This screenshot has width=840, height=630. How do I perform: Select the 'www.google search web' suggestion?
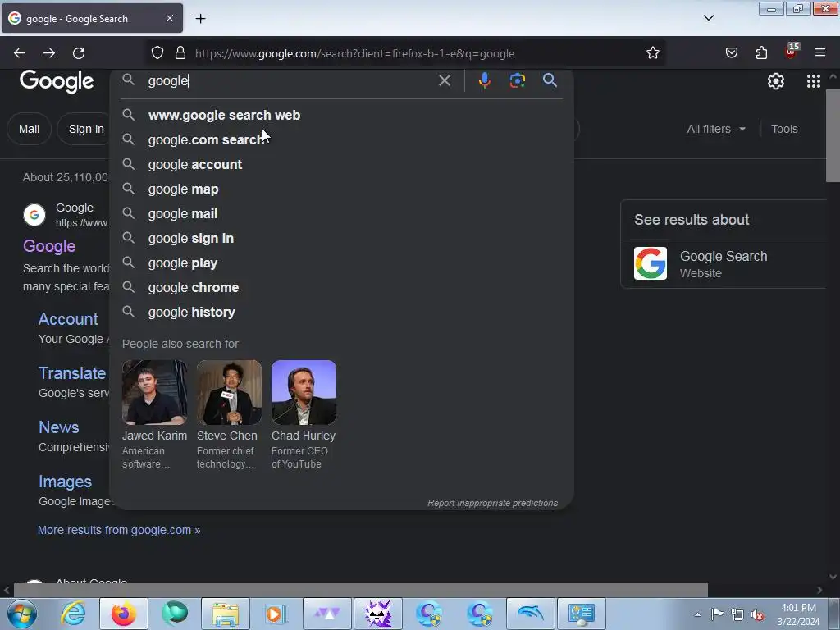[341, 115]
